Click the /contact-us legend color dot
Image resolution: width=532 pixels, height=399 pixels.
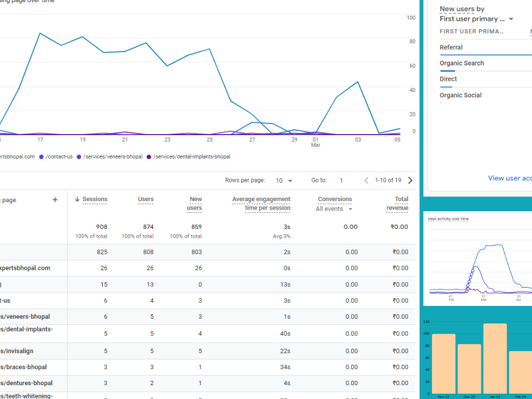(41, 157)
